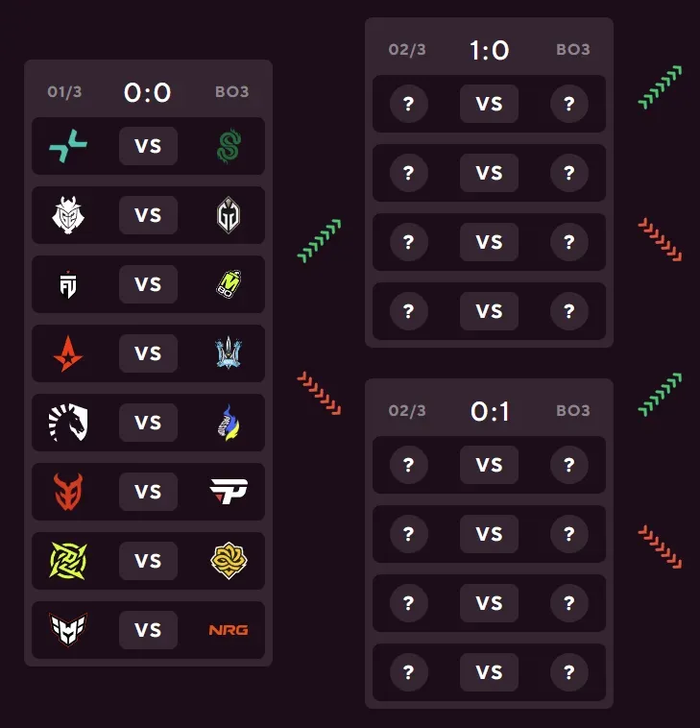Viewport: 700px width, 728px height.
Task: Click the orange NRG logo
Action: (x=229, y=630)
